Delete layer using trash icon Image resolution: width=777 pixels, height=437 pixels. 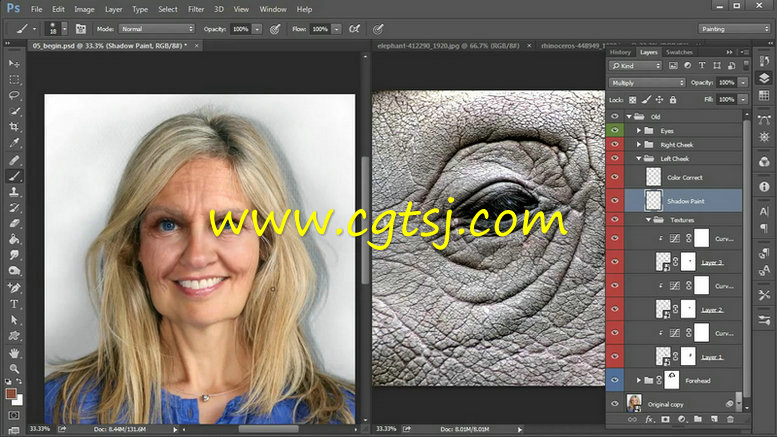tap(730, 419)
